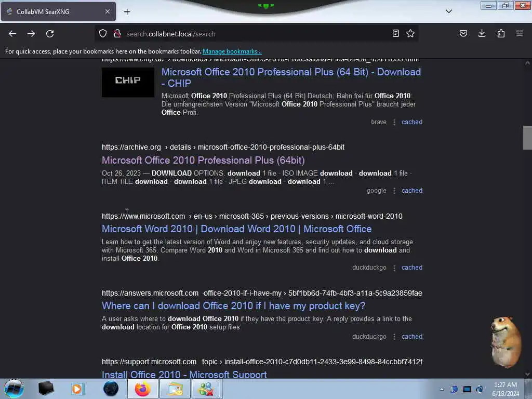The height and width of the screenshot is (399, 532).
Task: Close the CollabVM SearXNG tab
Action: click(108, 11)
